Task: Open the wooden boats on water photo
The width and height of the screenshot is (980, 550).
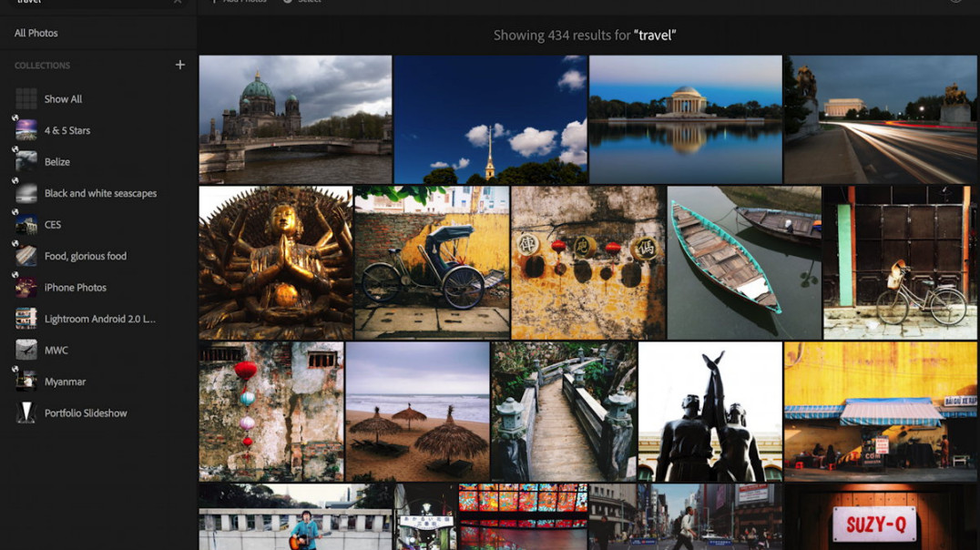Action: 744,262
